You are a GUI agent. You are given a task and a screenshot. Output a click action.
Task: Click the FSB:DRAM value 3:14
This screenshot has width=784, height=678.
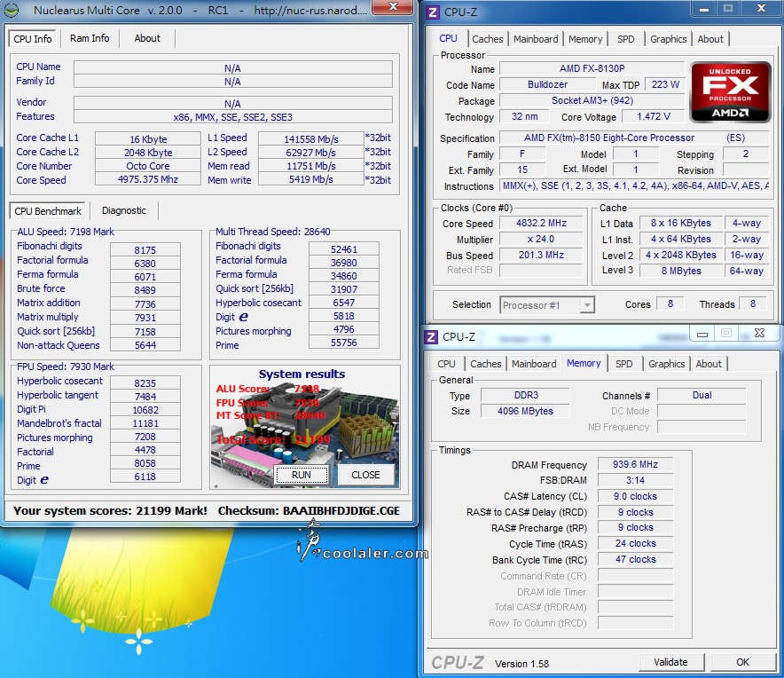point(635,480)
